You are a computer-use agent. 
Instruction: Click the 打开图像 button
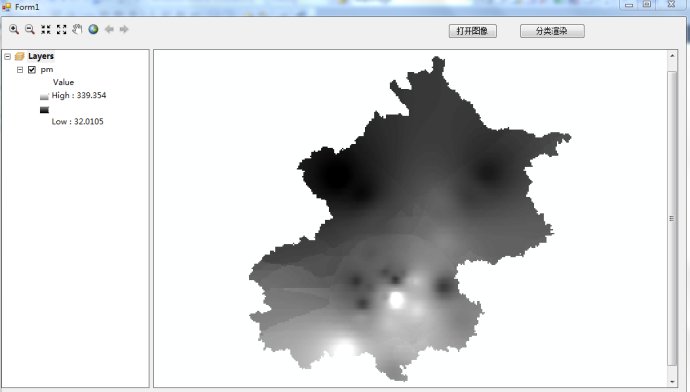click(x=473, y=31)
